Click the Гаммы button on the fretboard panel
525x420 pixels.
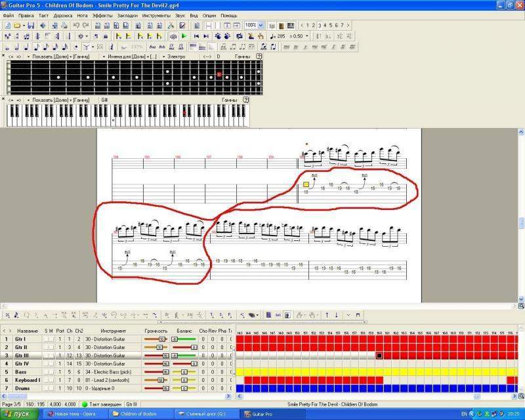pos(243,57)
